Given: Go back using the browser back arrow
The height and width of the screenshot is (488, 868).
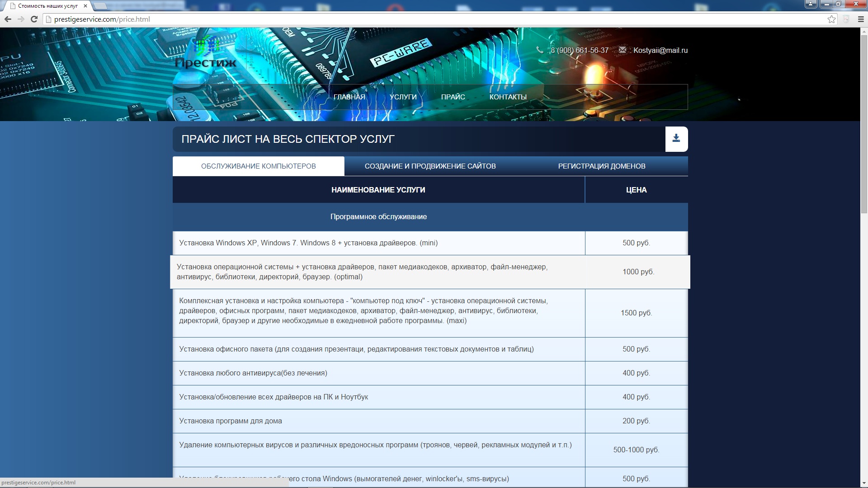Looking at the screenshot, I should click(8, 19).
